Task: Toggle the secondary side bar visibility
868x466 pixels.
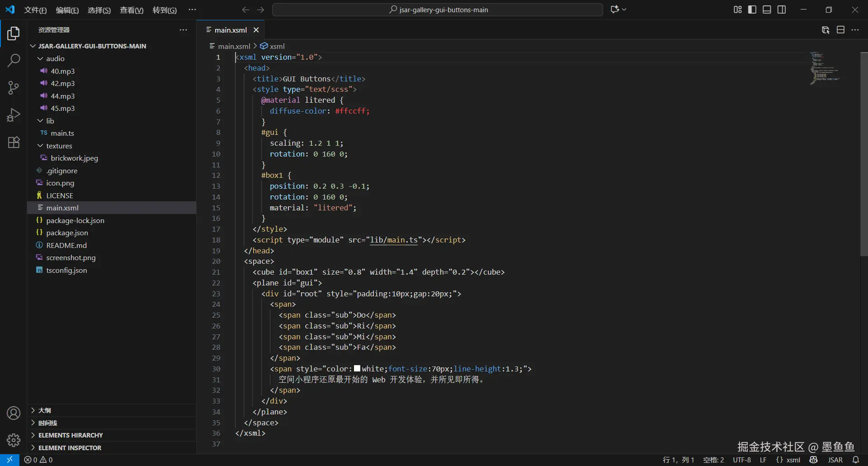Action: pyautogui.click(x=782, y=10)
